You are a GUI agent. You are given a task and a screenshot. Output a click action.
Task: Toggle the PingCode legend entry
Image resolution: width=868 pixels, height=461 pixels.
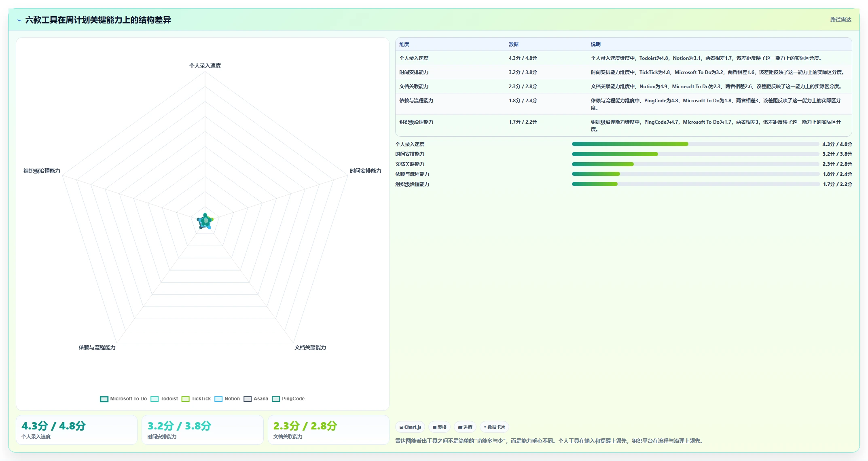tap(288, 399)
